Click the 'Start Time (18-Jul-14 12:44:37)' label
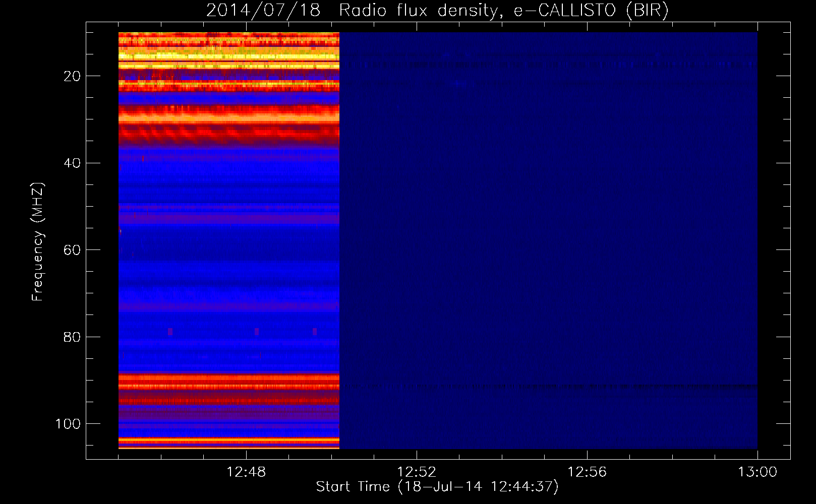 click(x=437, y=487)
